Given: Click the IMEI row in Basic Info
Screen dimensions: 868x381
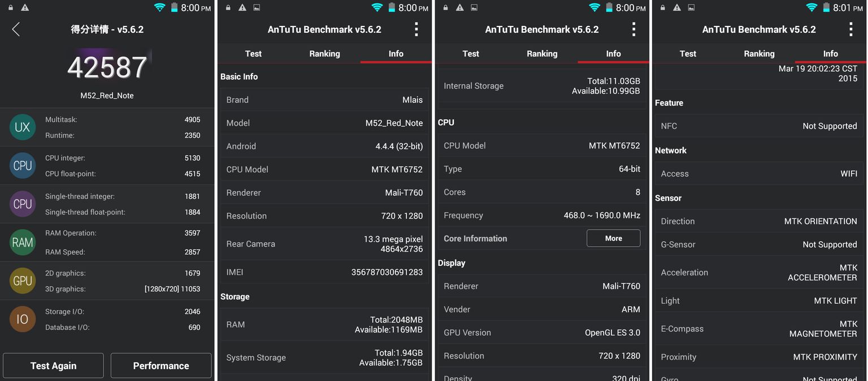Looking at the screenshot, I should pyautogui.click(x=324, y=272).
